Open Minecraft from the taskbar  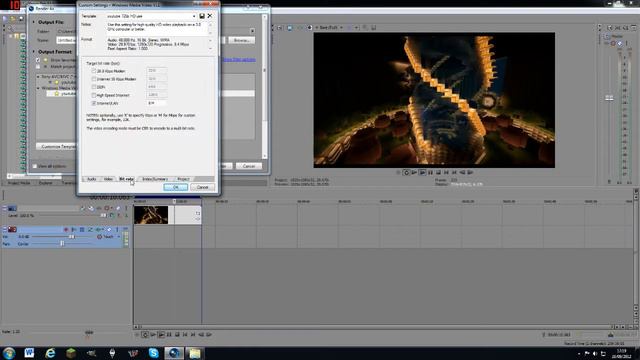coord(71,353)
